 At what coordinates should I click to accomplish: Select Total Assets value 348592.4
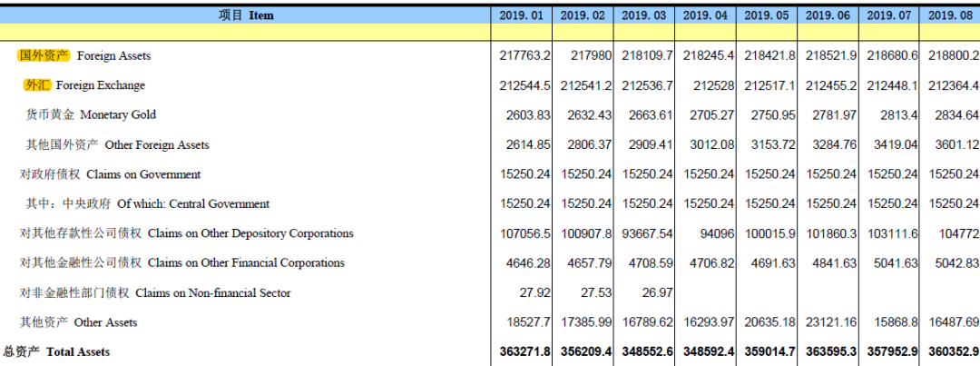(709, 352)
